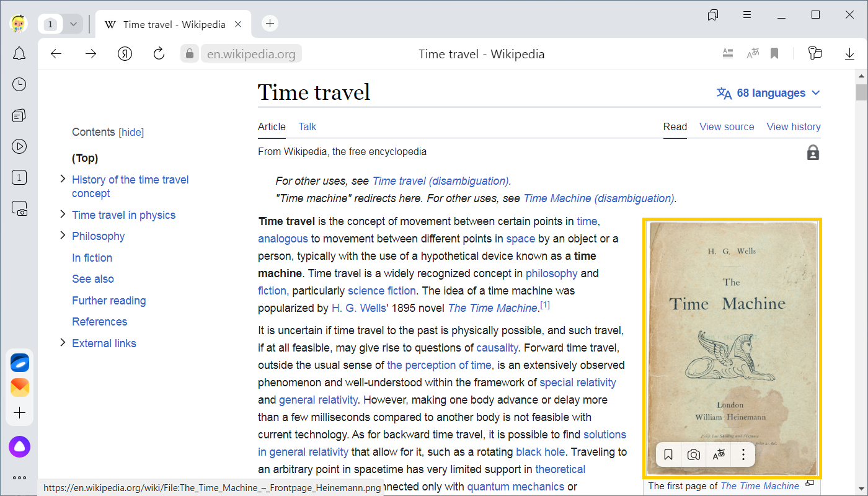
Task: View site security lock info
Action: [190, 54]
